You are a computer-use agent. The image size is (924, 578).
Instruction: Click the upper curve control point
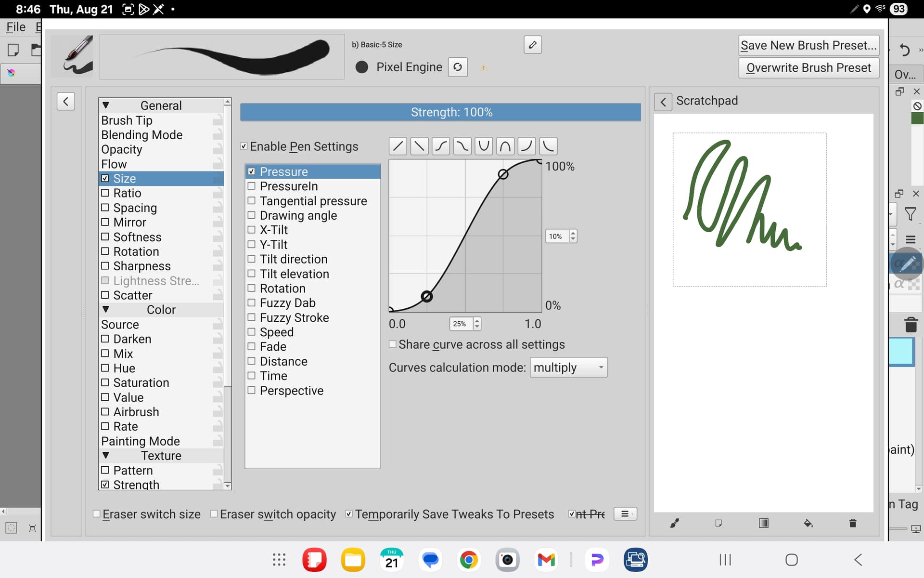[503, 174]
